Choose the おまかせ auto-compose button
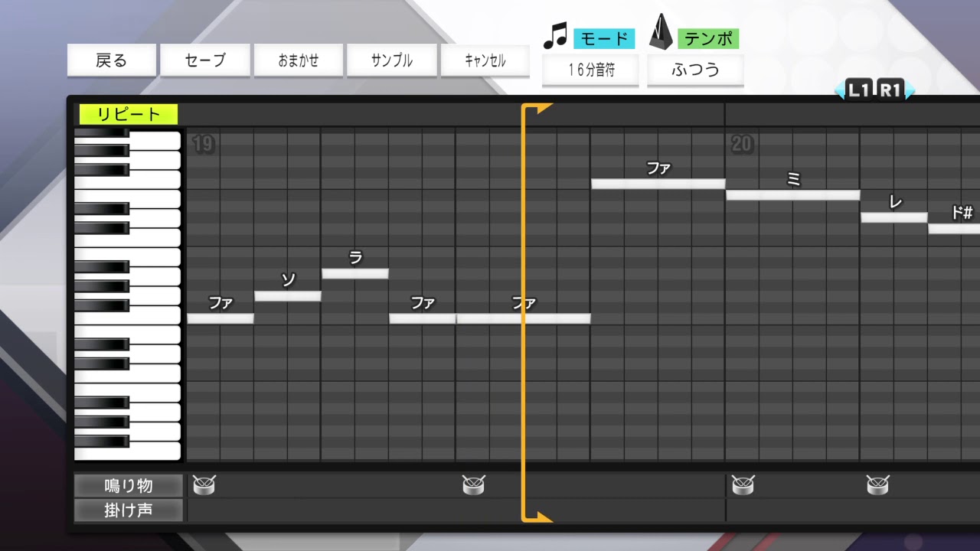 pos(299,60)
